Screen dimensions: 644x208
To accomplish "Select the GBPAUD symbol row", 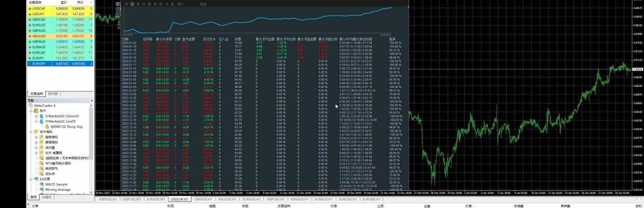I will tap(60, 41).
